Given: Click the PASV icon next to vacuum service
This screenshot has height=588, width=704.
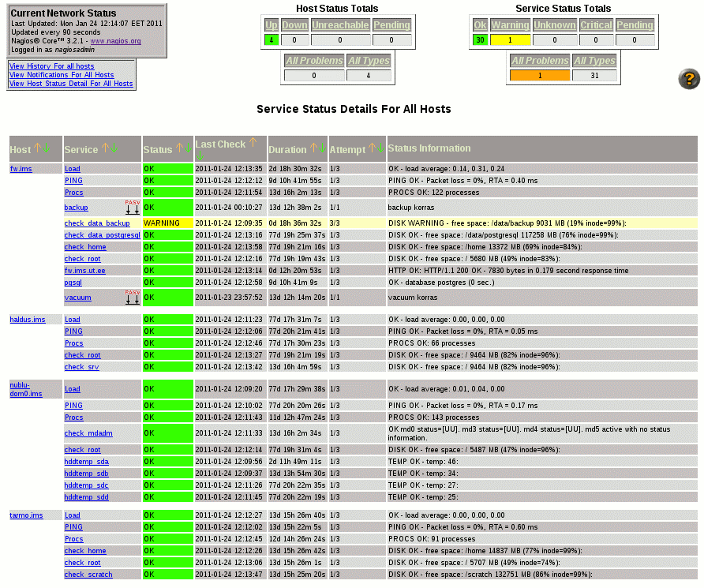Looking at the screenshot, I should tap(132, 297).
